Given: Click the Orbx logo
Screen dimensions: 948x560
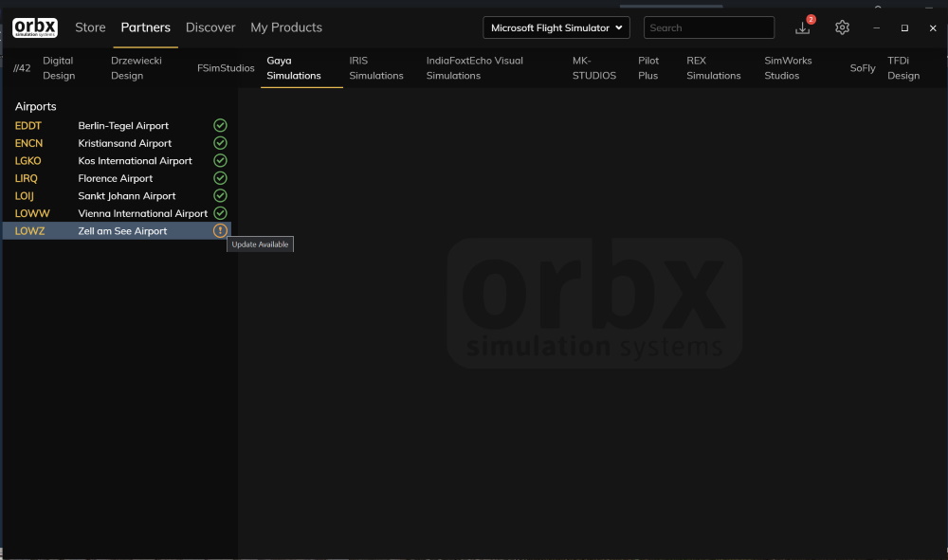Looking at the screenshot, I should tap(35, 27).
